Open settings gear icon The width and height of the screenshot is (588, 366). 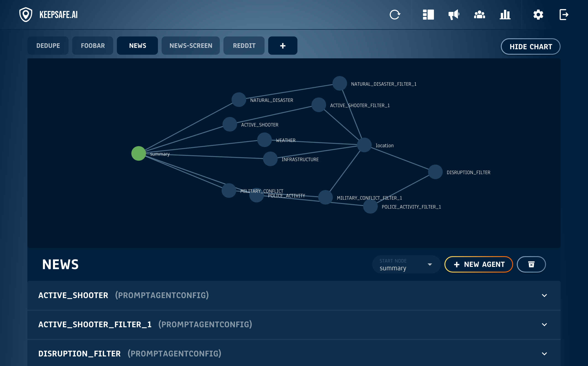[538, 15]
